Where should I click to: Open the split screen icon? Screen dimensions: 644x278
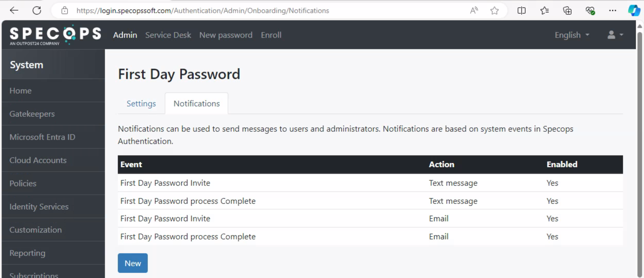522,11
